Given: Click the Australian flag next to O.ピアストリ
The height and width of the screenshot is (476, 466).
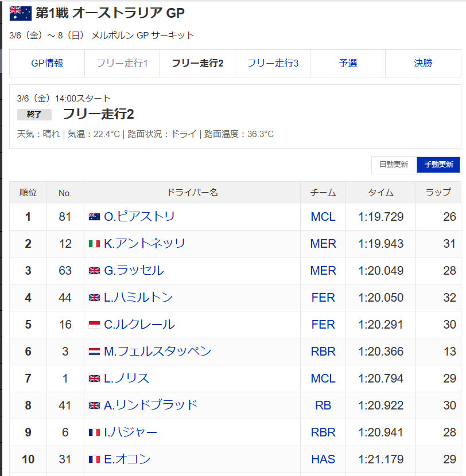Looking at the screenshot, I should point(94,217).
